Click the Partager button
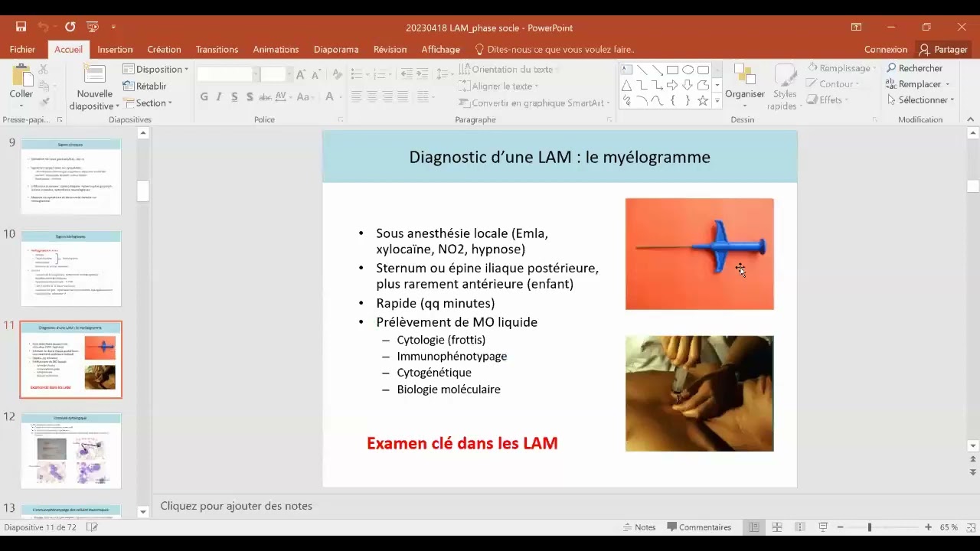Screen dimensions: 980x551 pyautogui.click(x=943, y=49)
